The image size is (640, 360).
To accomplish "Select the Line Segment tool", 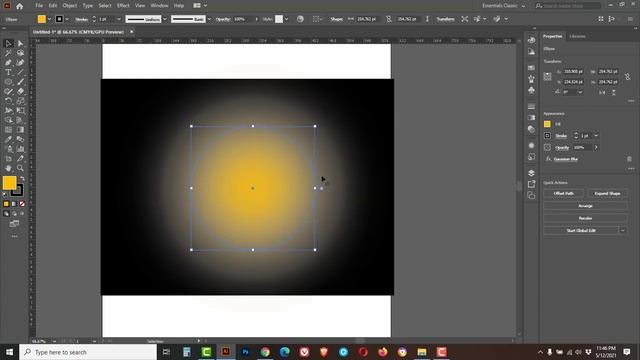I will click(20, 72).
